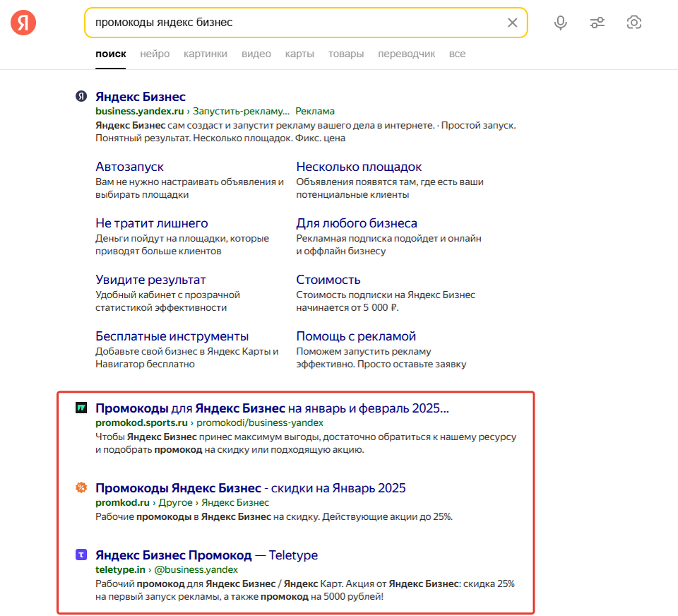The image size is (678, 616).
Task: Start voice search with microphone icon
Action: pos(560,23)
